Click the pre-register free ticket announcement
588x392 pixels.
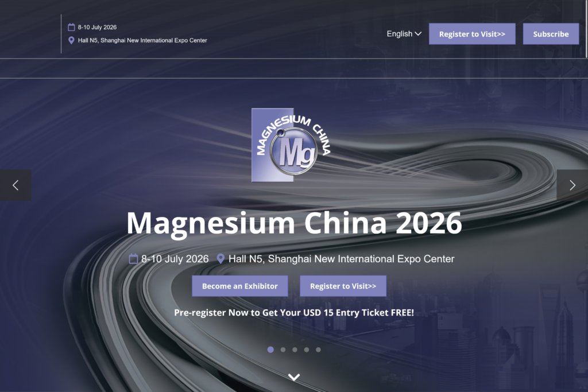click(x=294, y=312)
